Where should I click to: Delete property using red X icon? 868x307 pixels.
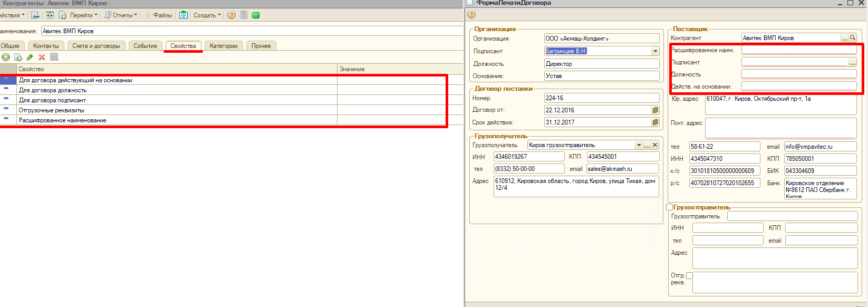[42, 57]
